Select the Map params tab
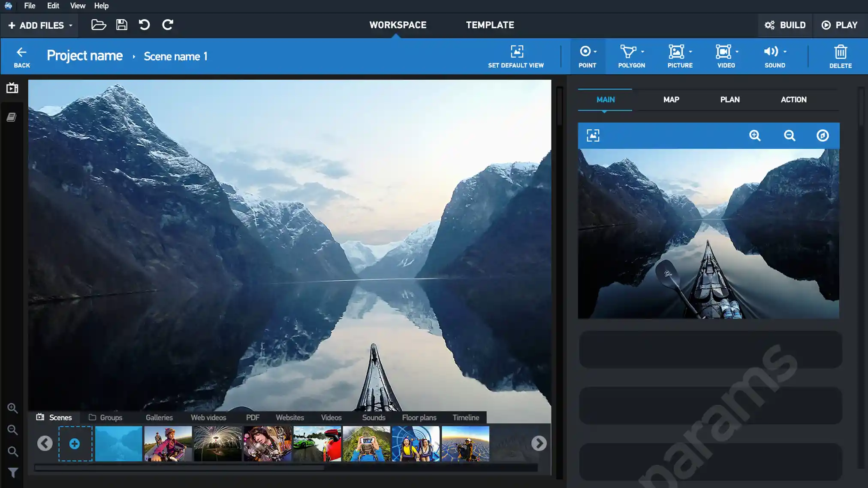868x488 pixels. click(671, 99)
